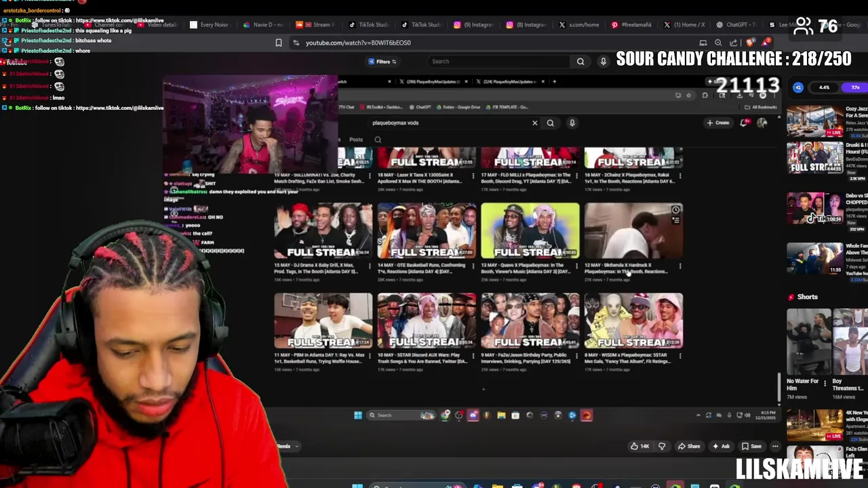Click the Brave shield icon
Viewport: 868px width, 488px height.
click(751, 43)
